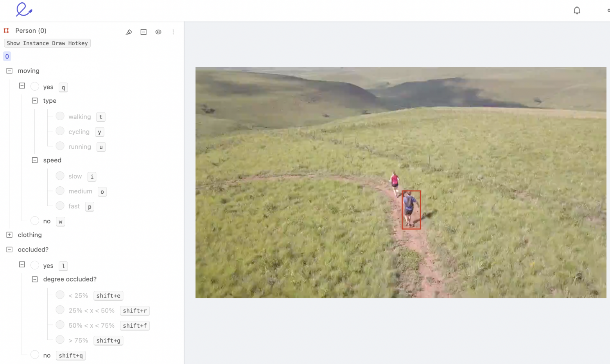Image resolution: width=610 pixels, height=364 pixels.
Task: Choose 25% < x < 50% occlusion radio
Action: (60, 310)
